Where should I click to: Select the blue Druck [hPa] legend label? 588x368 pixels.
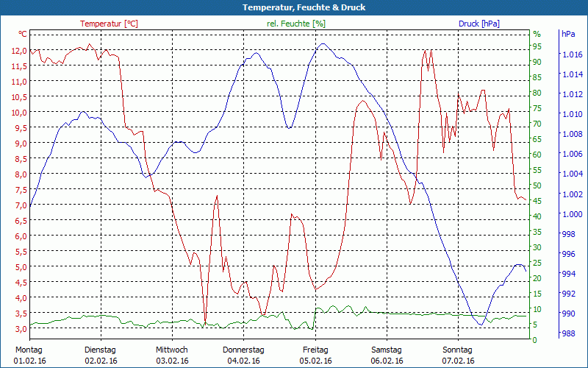(479, 24)
